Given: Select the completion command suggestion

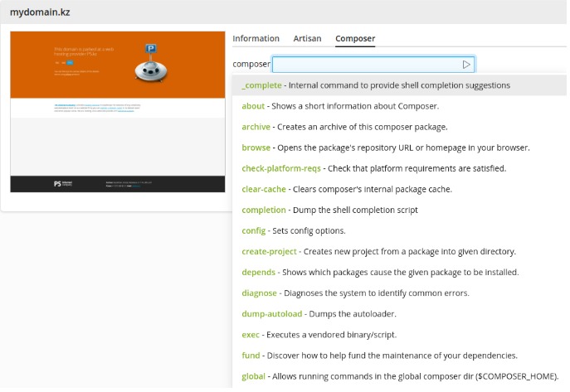Looking at the screenshot, I should tap(399, 210).
